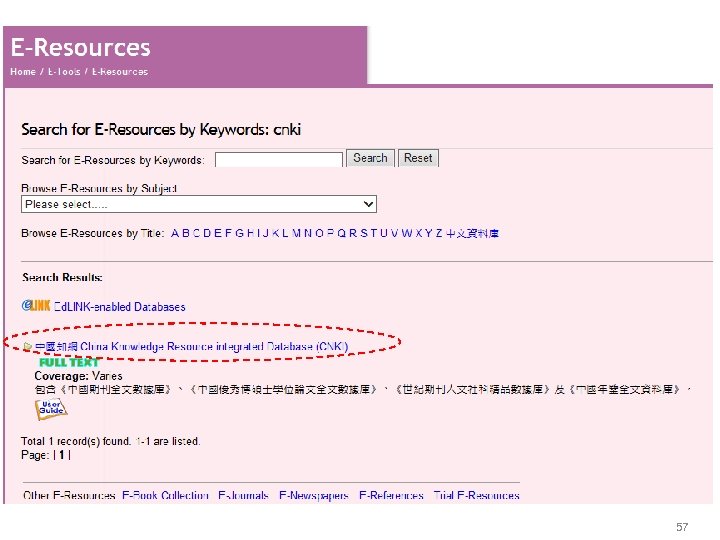Viewport: 720px width, 540px height.
Task: Browse titles starting with Y
Action: pos(428,233)
